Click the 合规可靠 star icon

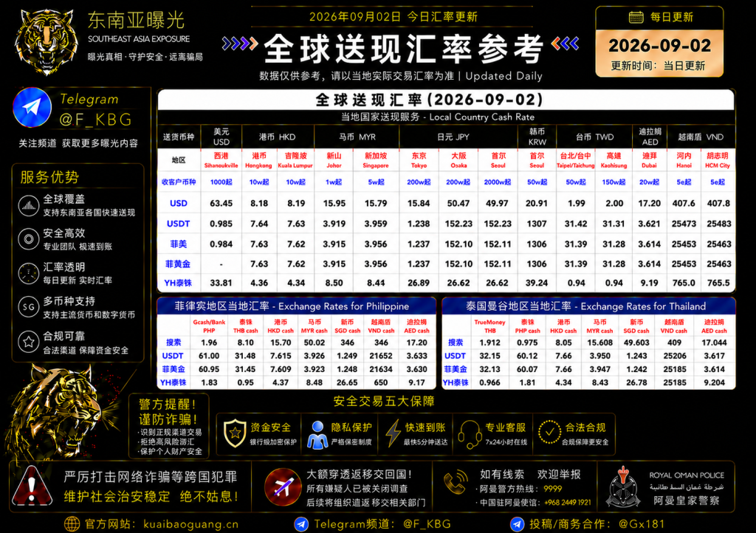coord(29,342)
